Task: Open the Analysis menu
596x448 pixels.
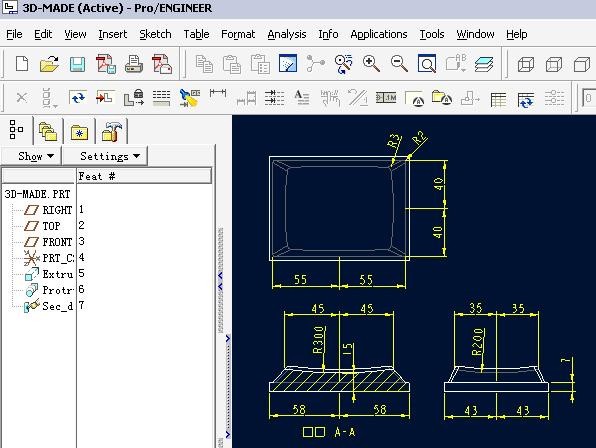Action: pyautogui.click(x=287, y=34)
